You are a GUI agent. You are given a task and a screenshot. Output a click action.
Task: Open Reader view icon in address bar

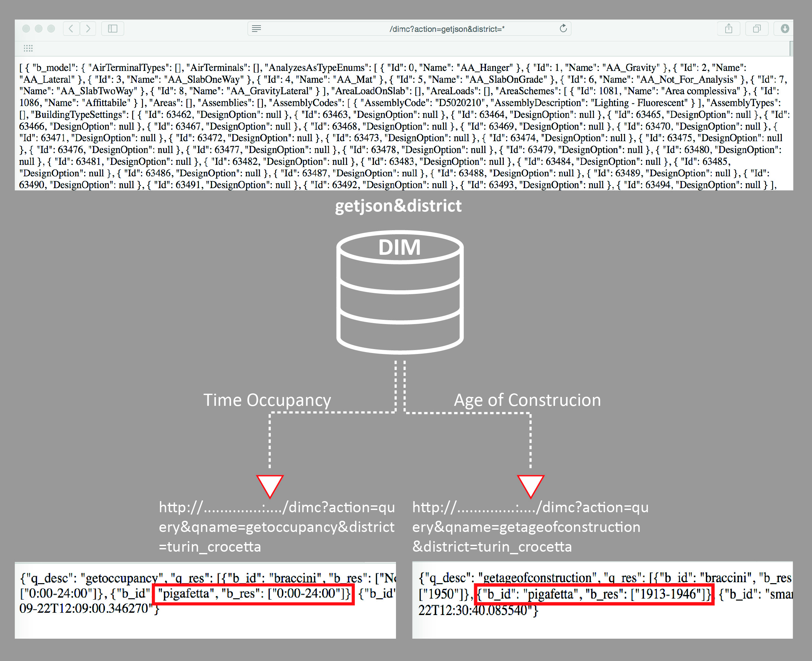pos(256,29)
